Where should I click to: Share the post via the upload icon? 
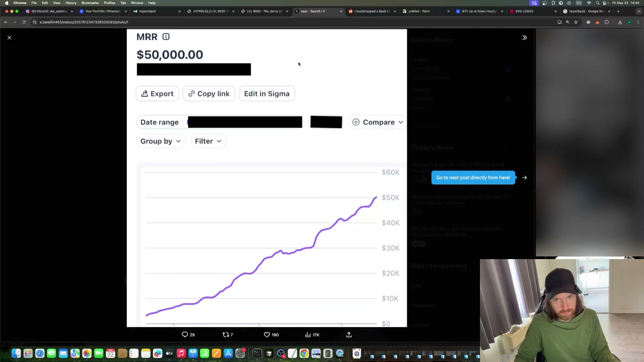tap(349, 335)
